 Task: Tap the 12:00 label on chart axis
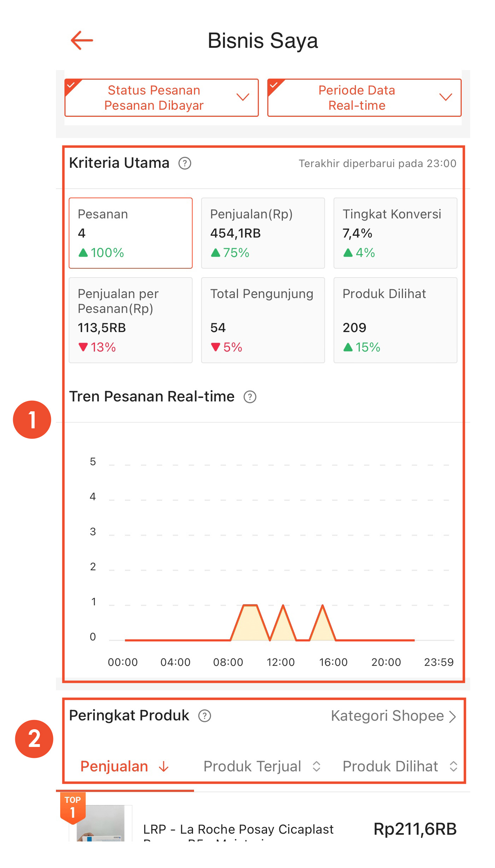(x=280, y=662)
